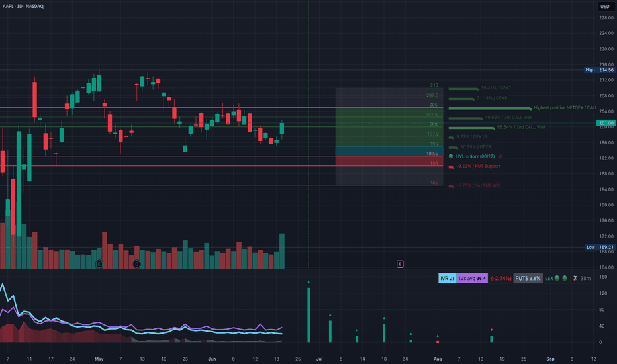Click the 39.41% / GEX7 label
The image size is (617, 364).
(496, 88)
